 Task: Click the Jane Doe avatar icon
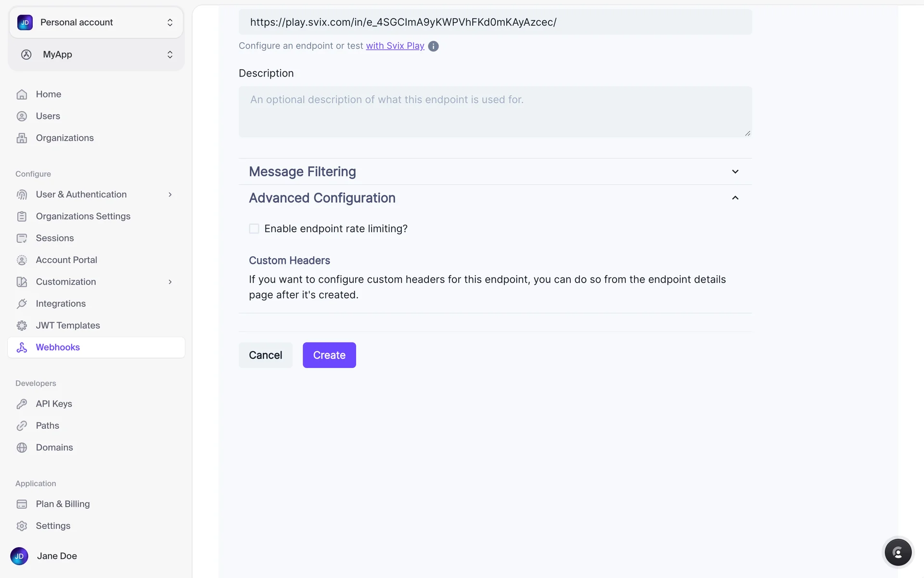coord(19,556)
